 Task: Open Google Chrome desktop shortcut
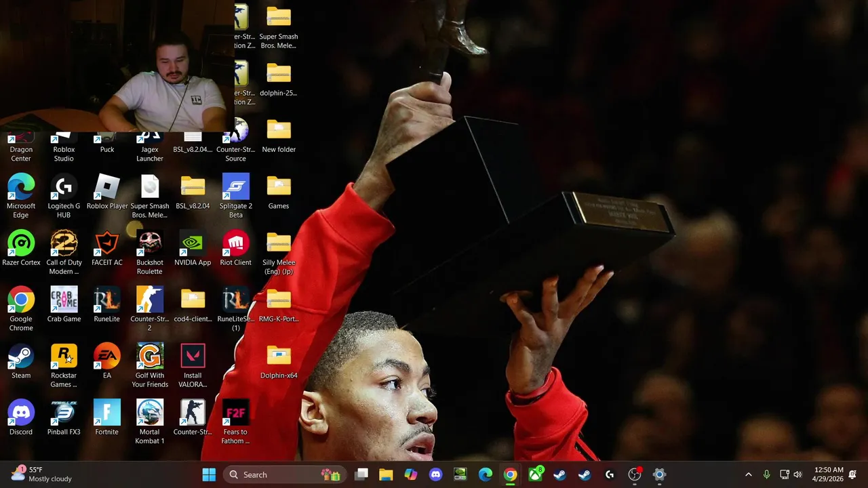[x=21, y=309]
